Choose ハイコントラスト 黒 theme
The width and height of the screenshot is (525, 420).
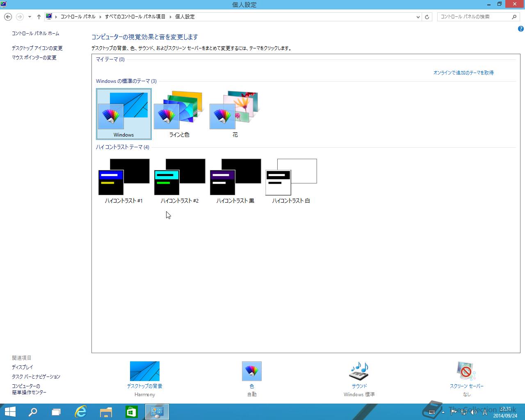(x=235, y=181)
